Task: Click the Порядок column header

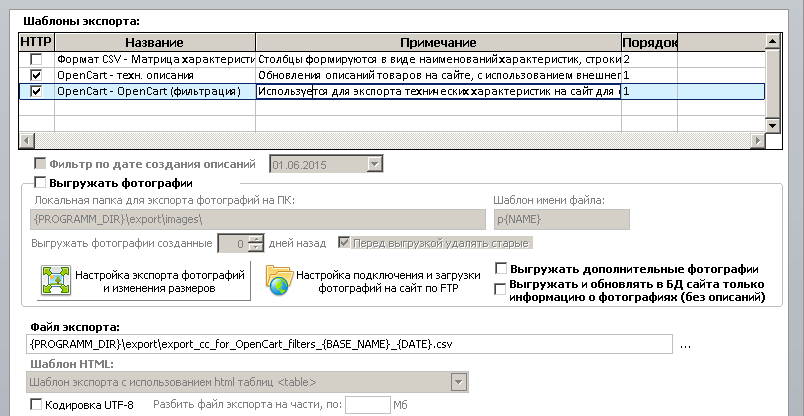Action: coord(650,42)
